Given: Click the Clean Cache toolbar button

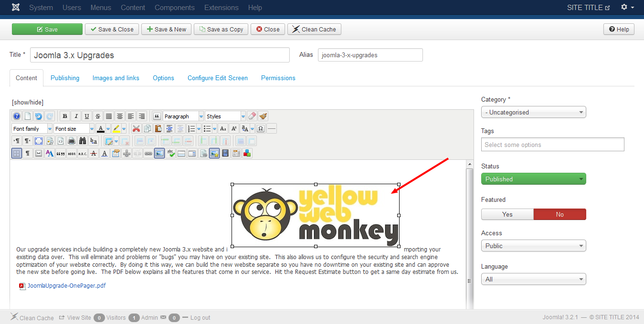Looking at the screenshot, I should pyautogui.click(x=314, y=29).
